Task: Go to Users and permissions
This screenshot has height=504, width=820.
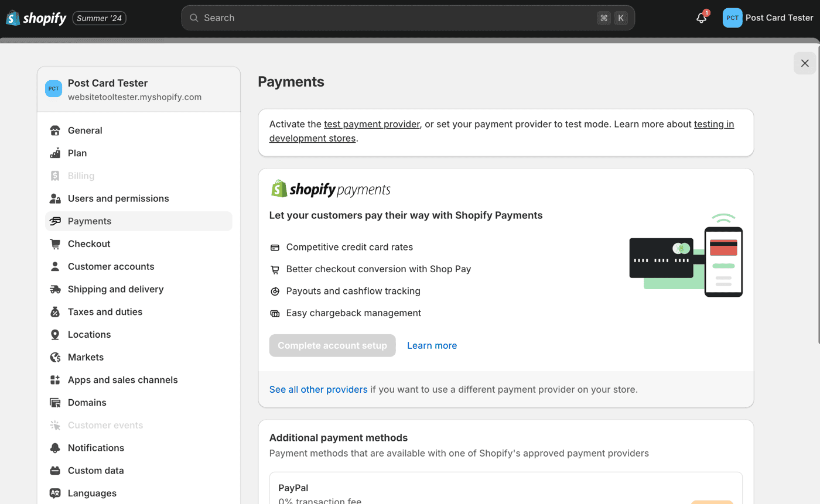Action: (139, 198)
